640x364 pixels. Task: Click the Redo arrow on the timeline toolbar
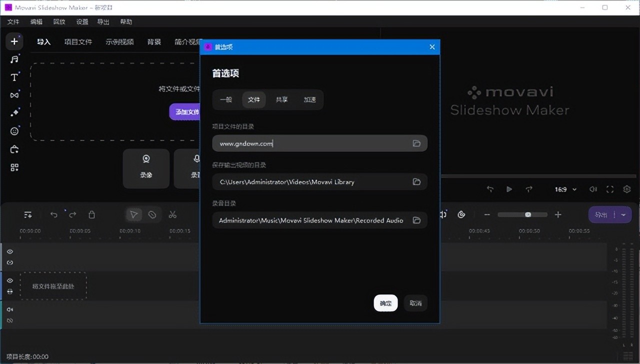pyautogui.click(x=72, y=215)
